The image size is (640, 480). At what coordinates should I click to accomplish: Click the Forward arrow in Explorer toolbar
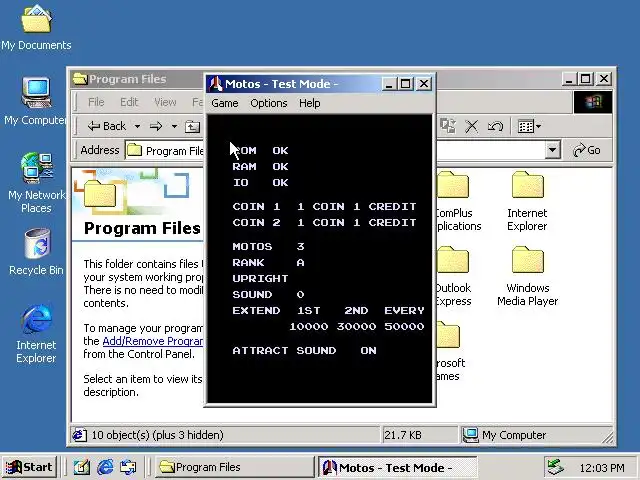156,127
